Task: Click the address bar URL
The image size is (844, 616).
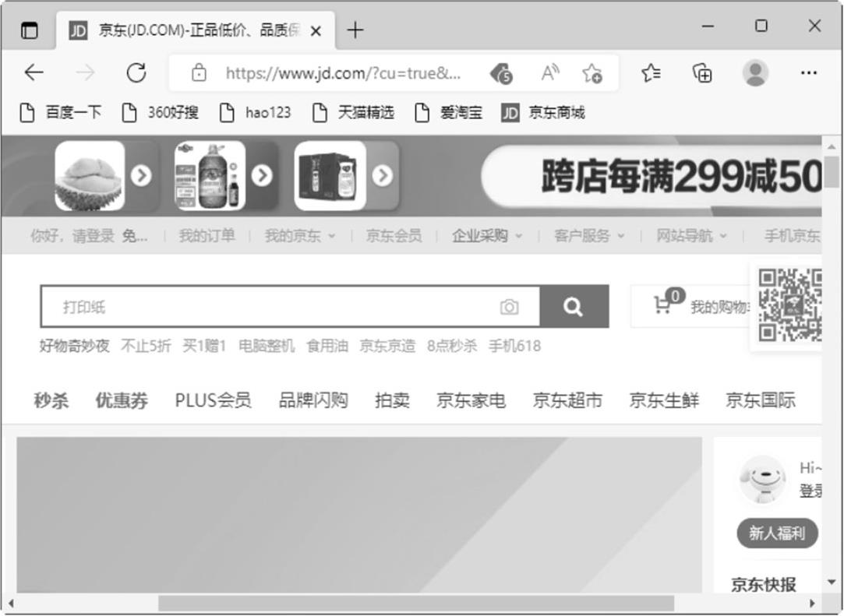Action: point(343,73)
